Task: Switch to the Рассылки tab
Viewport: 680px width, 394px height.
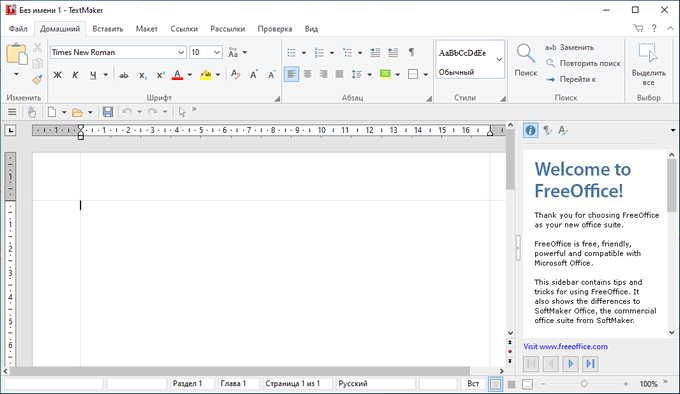Action: (x=228, y=29)
